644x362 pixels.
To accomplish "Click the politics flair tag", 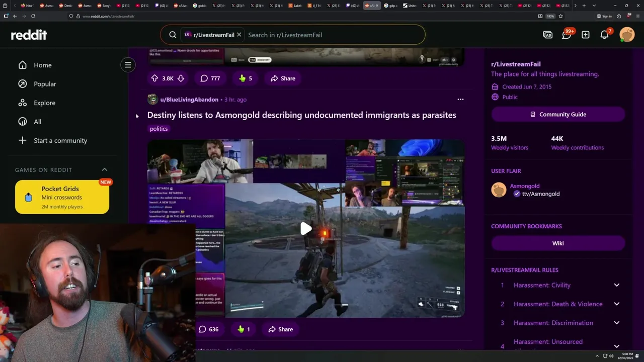I will click(158, 129).
